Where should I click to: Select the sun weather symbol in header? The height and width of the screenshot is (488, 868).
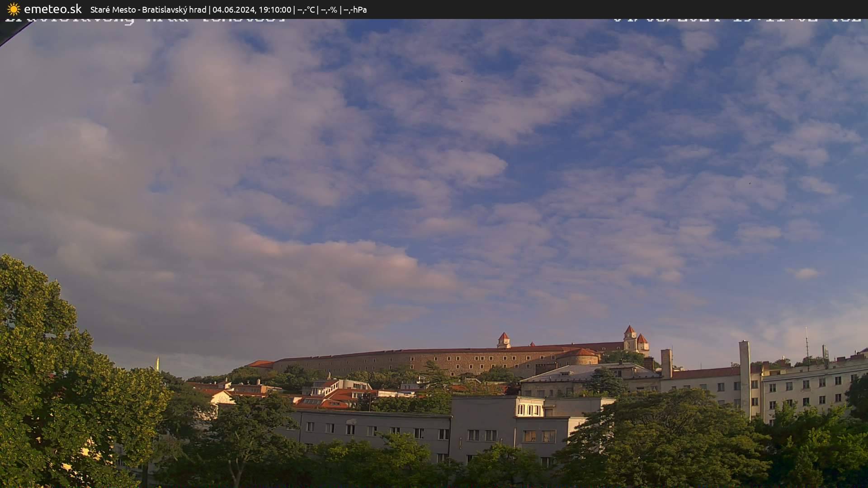point(13,9)
